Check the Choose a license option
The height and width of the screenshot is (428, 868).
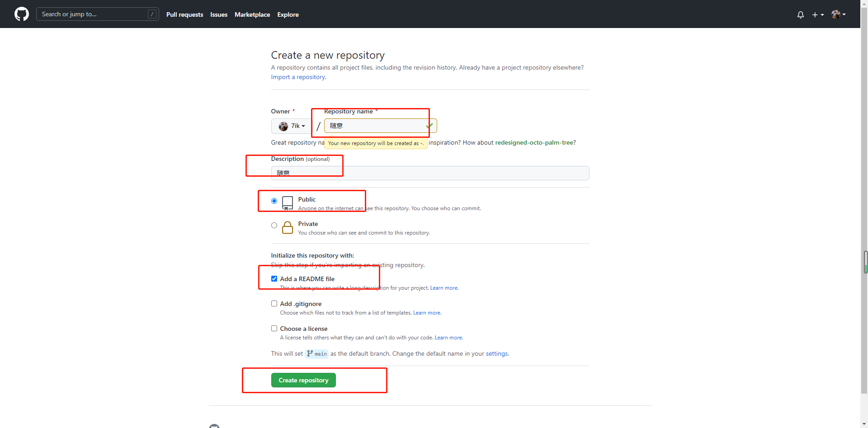pos(274,328)
